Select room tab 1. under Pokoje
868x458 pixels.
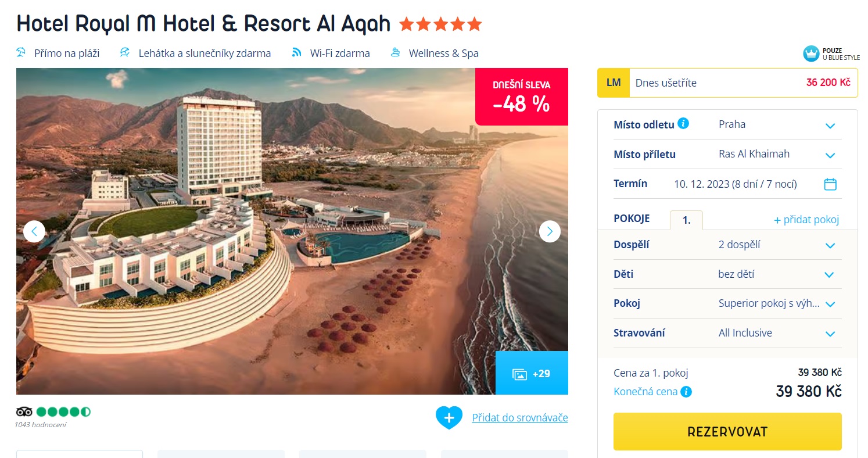point(686,220)
